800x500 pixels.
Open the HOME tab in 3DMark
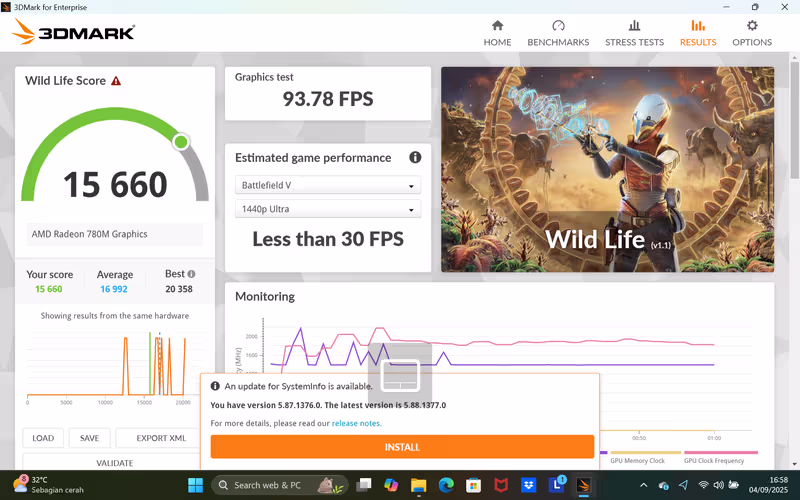pos(497,33)
